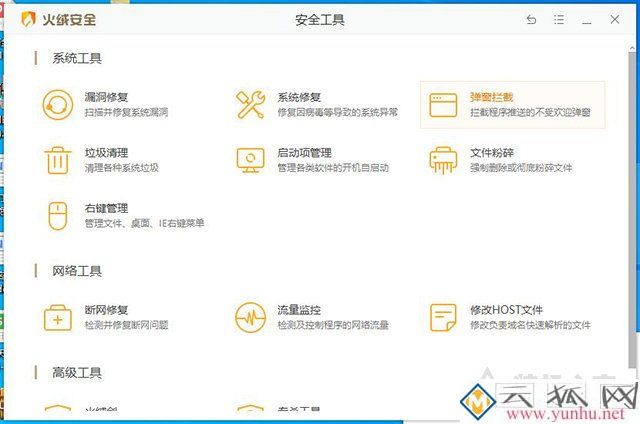This screenshot has height=424, width=640.
Task: Click the 系统修复 label
Action: [x=299, y=97]
